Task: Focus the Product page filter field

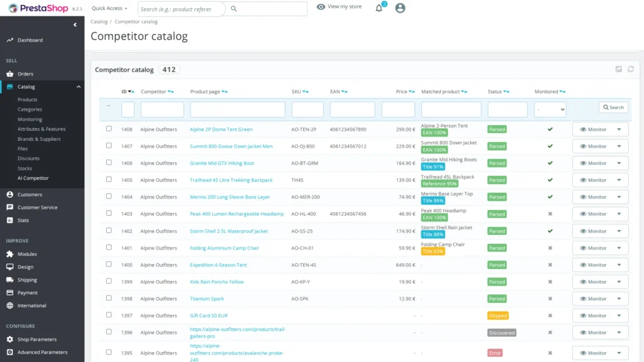Action: click(237, 109)
